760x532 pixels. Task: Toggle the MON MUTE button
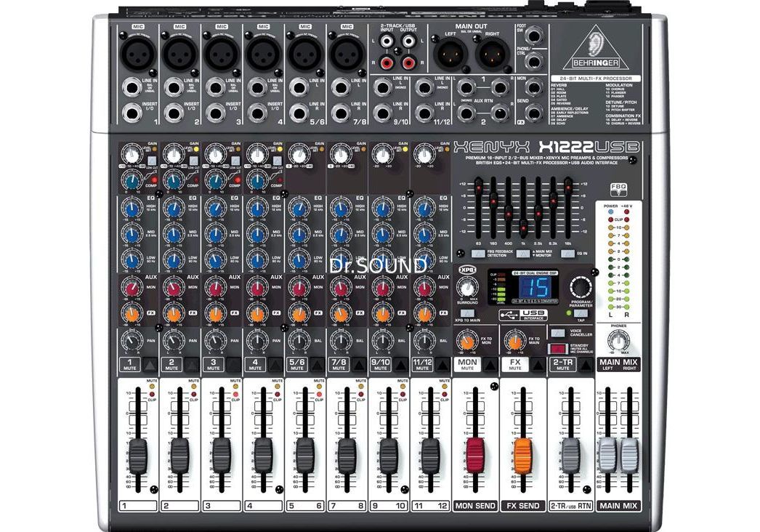click(490, 365)
